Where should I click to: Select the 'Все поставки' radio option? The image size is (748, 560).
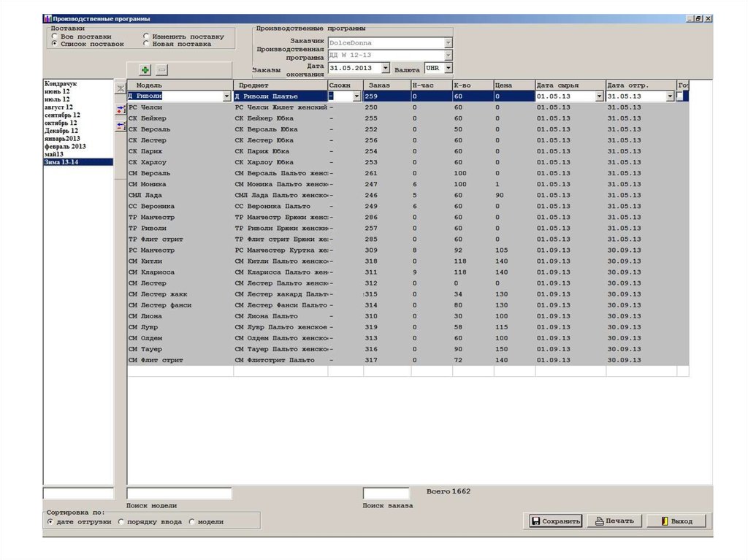[55, 36]
